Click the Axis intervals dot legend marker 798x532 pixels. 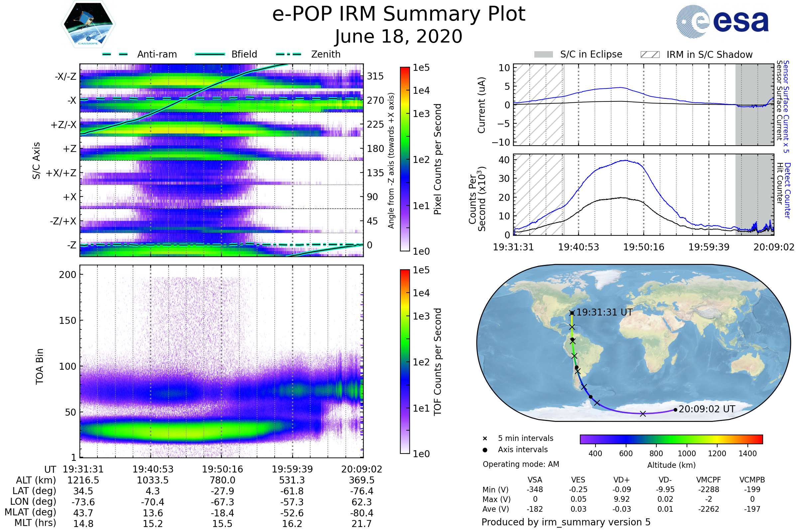coord(485,450)
